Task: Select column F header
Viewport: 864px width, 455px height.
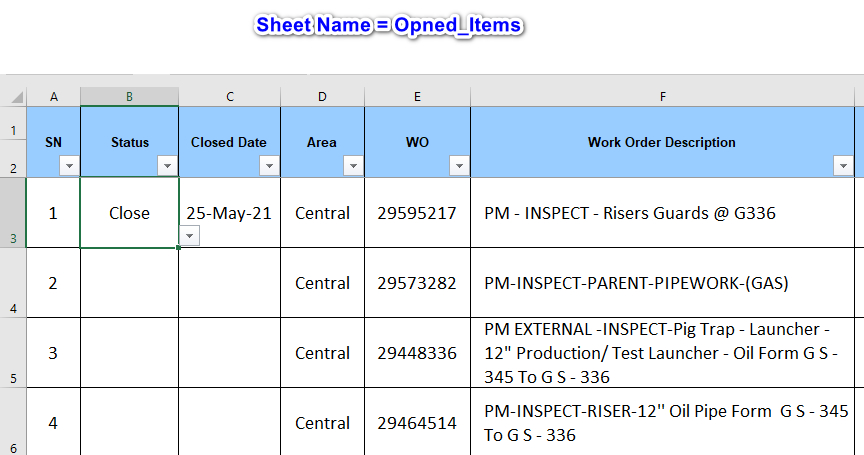Action: [662, 96]
